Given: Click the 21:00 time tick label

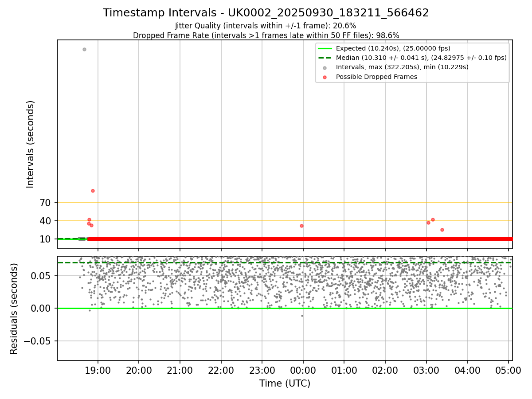Looking at the screenshot, I should pyautogui.click(x=180, y=370).
